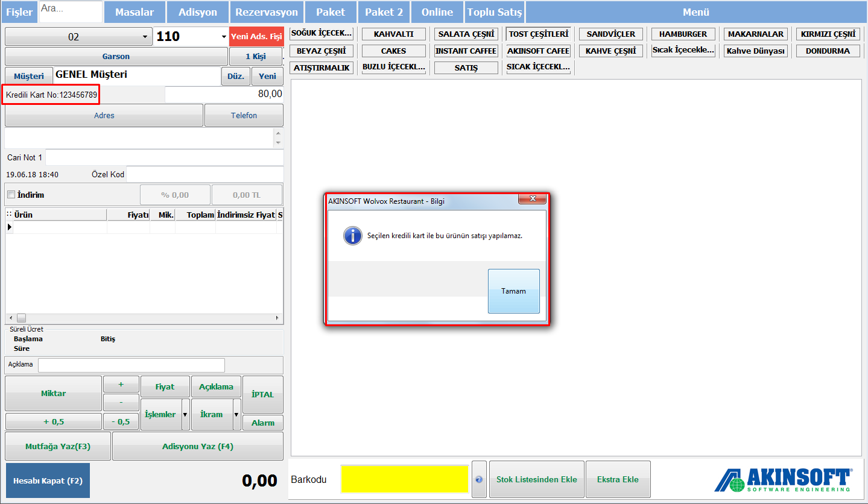Click the Ekstra Ekle button
The height and width of the screenshot is (504, 868).
point(618,479)
